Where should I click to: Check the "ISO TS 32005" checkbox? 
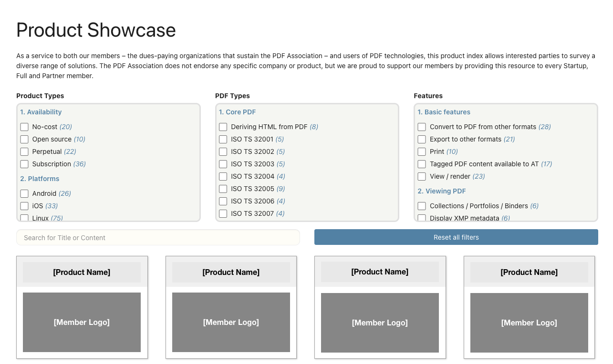tap(223, 189)
